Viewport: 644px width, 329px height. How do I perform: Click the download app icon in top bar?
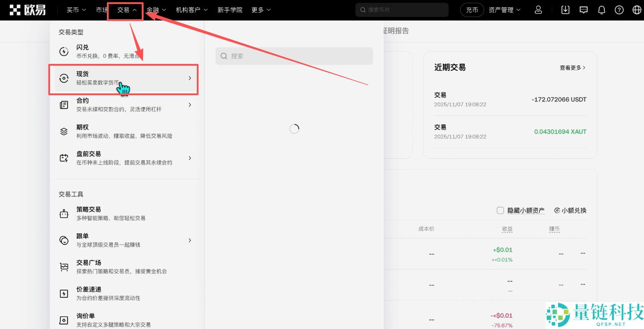(x=565, y=9)
